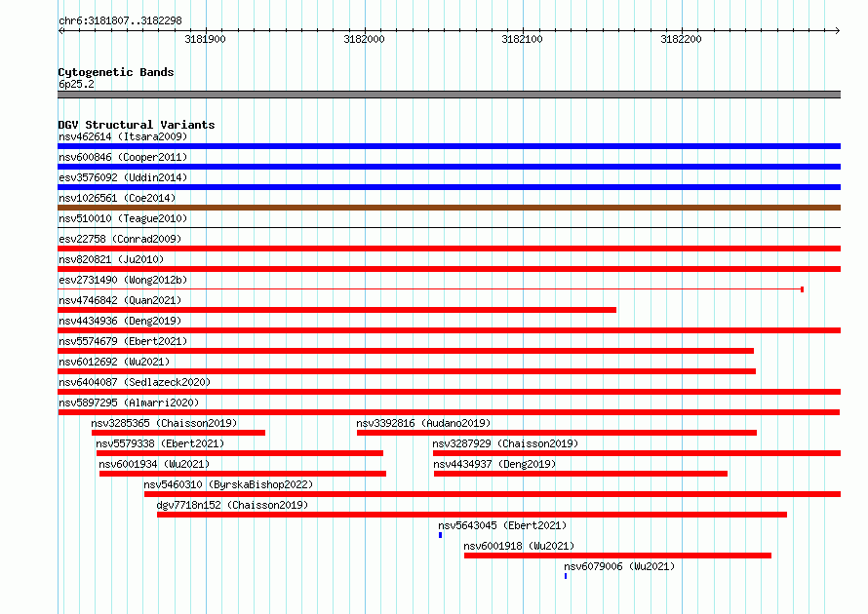The image size is (868, 614).
Task: Click the first nsv4434936 (Deng2019) label
Action: pos(120,321)
